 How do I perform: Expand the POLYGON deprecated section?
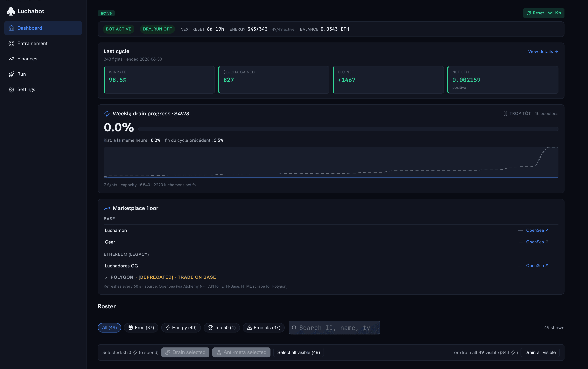click(160, 277)
